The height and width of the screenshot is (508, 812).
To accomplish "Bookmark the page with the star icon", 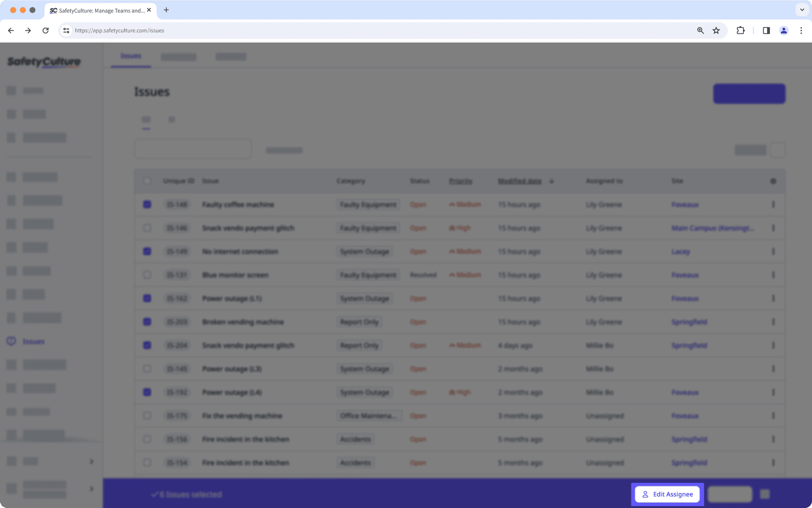I will coord(716,30).
